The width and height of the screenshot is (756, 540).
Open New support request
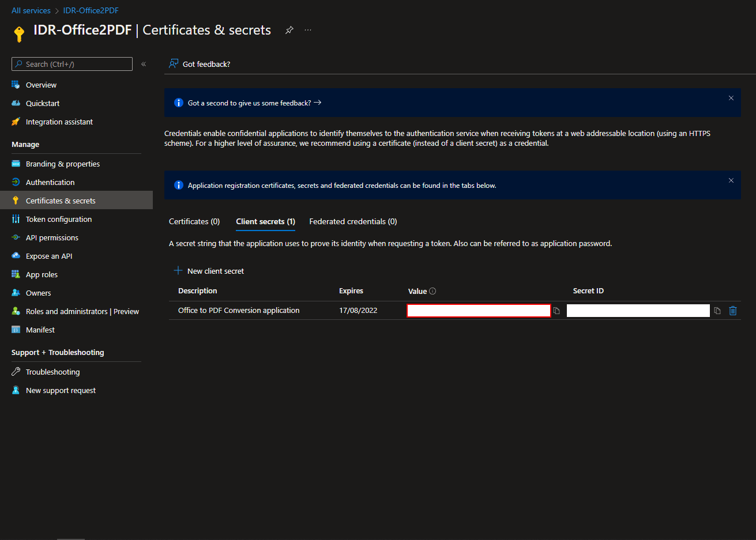(x=61, y=390)
